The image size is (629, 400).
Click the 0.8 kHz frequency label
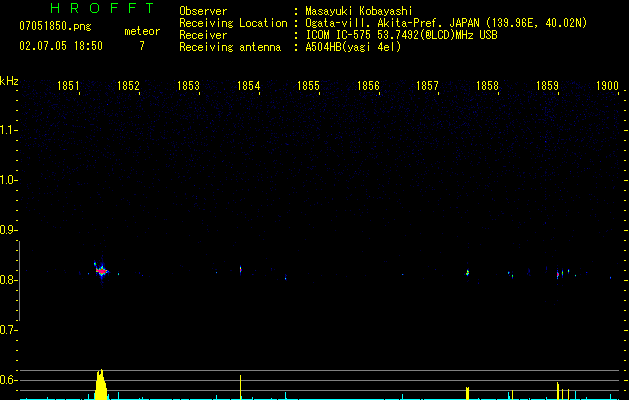pyautogui.click(x=8, y=280)
